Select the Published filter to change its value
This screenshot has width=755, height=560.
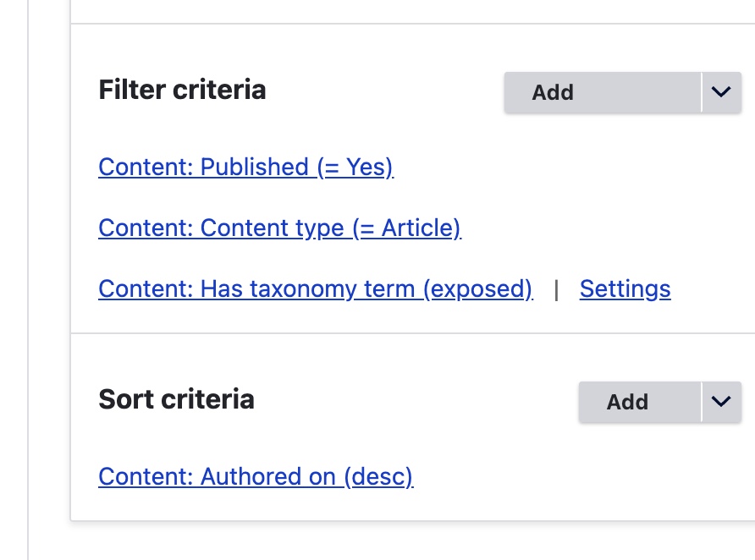tap(245, 167)
